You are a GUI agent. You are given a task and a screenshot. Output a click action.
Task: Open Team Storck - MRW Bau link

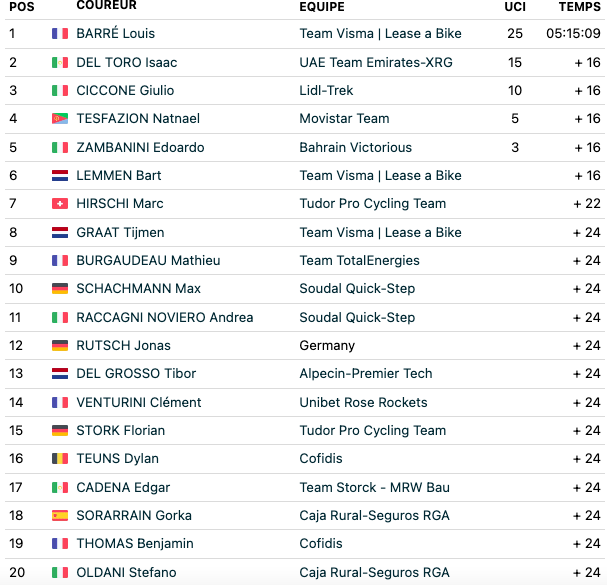point(374,487)
